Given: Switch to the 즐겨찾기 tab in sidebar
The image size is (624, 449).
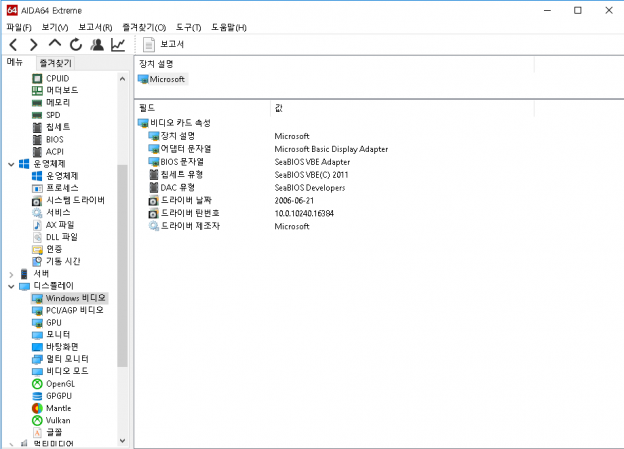Looking at the screenshot, I should pos(56,63).
